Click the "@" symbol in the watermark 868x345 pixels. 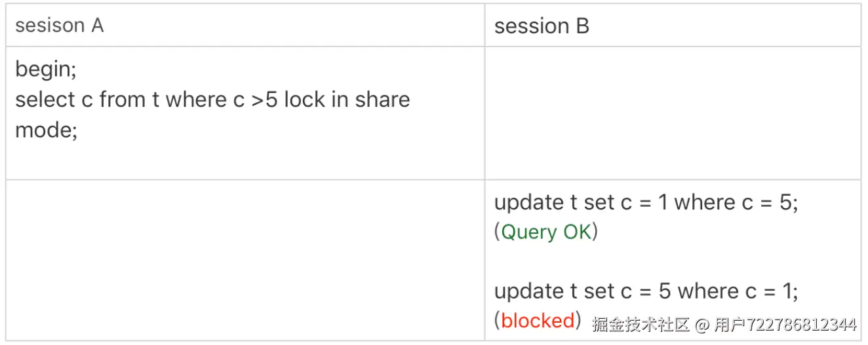(701, 325)
